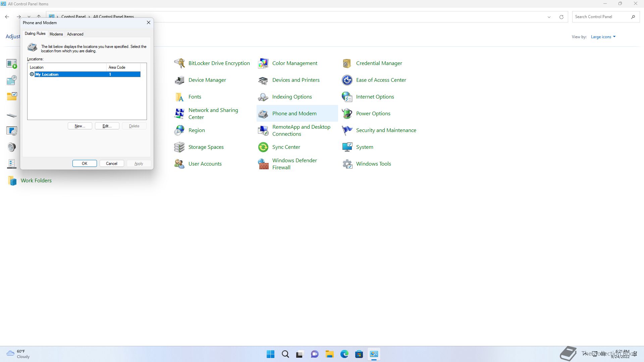Viewport: 644px width, 362px height.
Task: Open Devices and Printers icon
Action: point(263,80)
